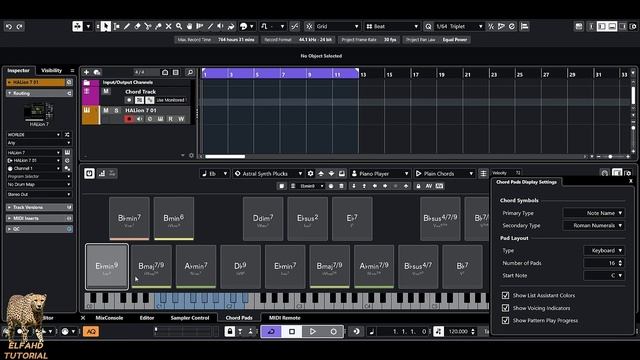Image resolution: width=640 pixels, height=360 pixels.
Task: Solo the HALion 7 01 track
Action: [116, 110]
